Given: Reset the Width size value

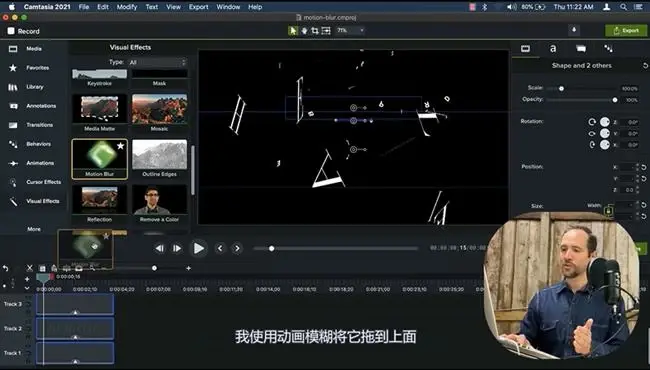Looking at the screenshot, I should point(644,205).
